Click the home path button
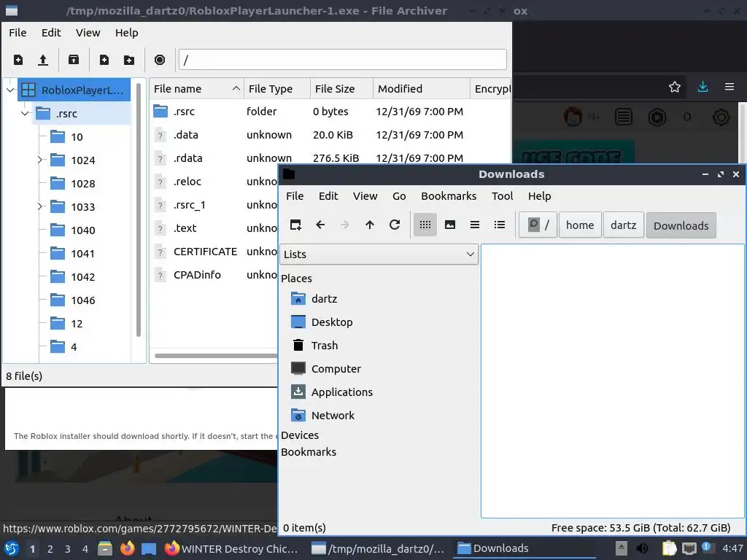This screenshot has height=560, width=747. tap(580, 225)
